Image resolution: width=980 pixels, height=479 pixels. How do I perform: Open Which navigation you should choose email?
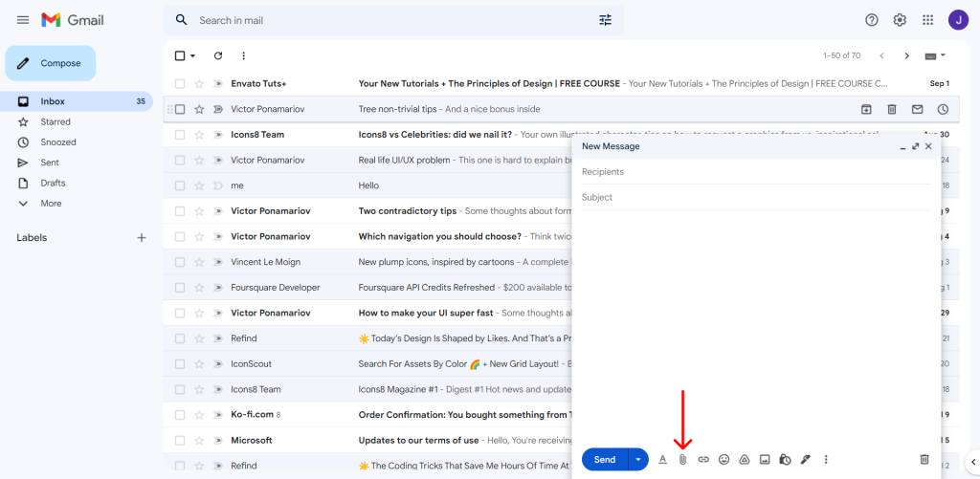367,237
